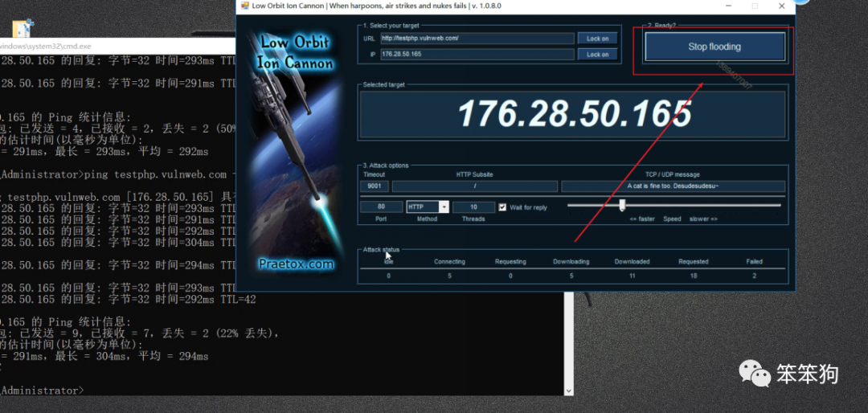The image size is (868, 413).
Task: Click the URL input field
Action: 477,39
